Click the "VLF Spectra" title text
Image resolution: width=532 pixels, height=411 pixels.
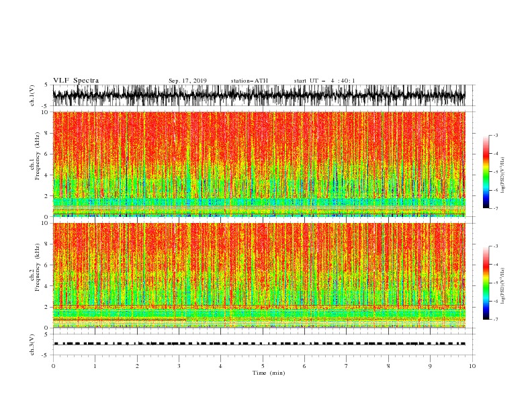(x=76, y=81)
